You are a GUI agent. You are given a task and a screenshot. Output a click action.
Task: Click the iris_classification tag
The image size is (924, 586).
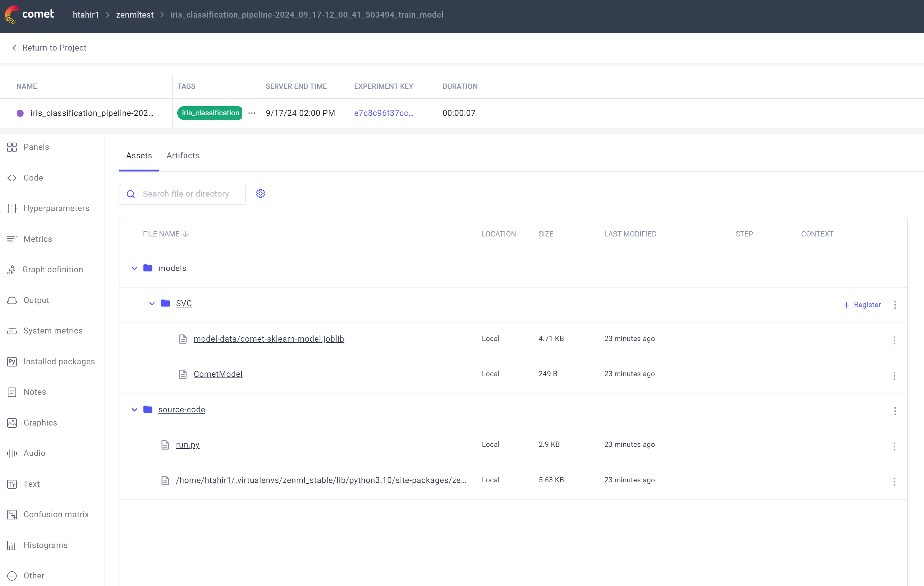click(210, 113)
